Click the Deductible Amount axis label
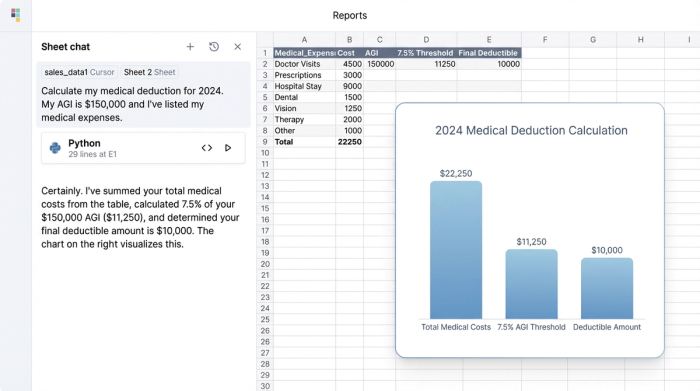 click(x=607, y=327)
